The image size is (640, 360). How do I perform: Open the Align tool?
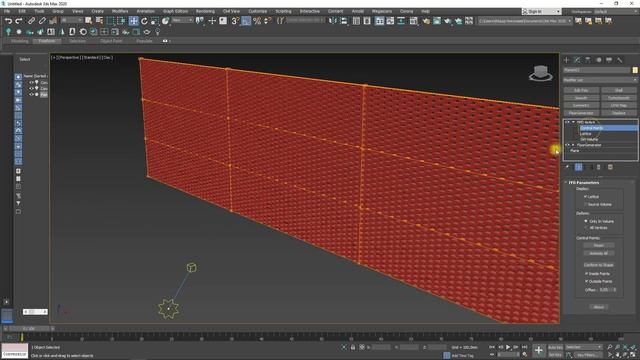pos(344,20)
